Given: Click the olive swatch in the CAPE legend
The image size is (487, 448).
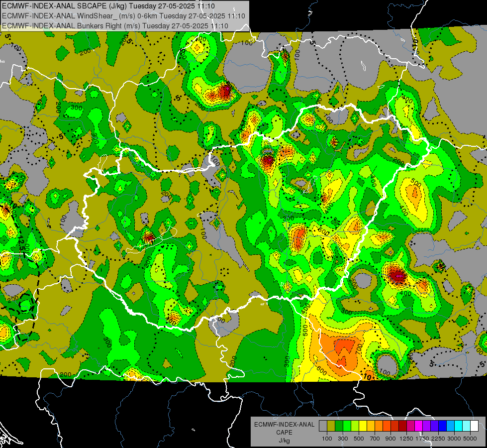Looking at the screenshot, I should coord(331,426).
